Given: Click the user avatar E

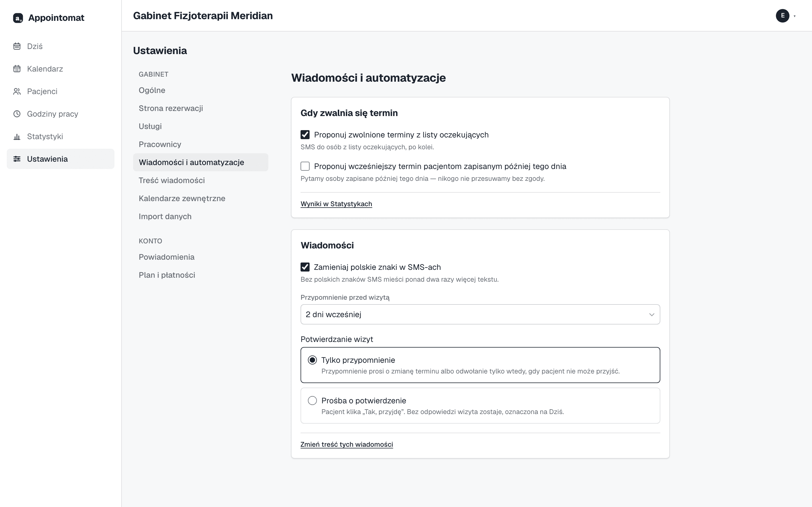Looking at the screenshot, I should 782,15.
